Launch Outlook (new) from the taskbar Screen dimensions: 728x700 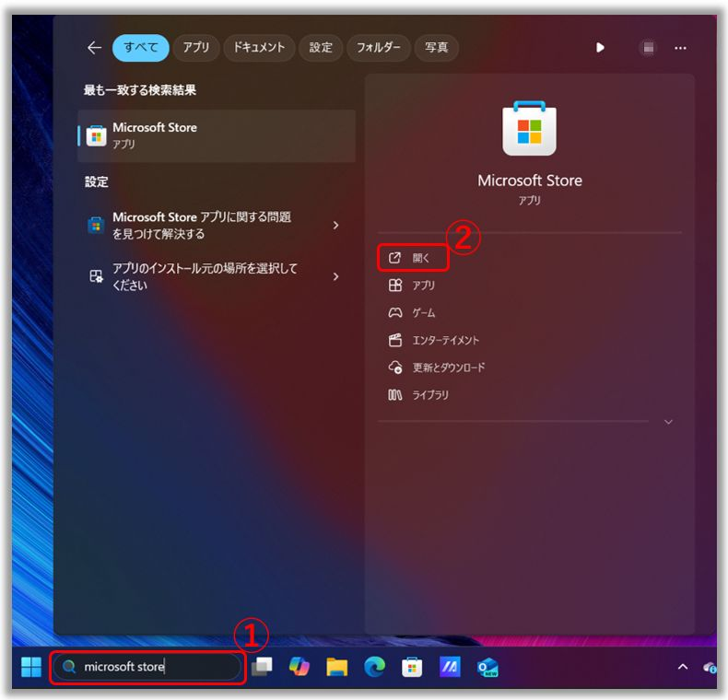click(x=487, y=667)
